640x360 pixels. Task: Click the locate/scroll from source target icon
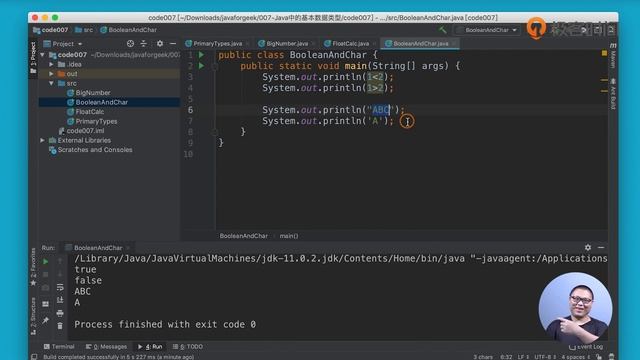point(130,43)
